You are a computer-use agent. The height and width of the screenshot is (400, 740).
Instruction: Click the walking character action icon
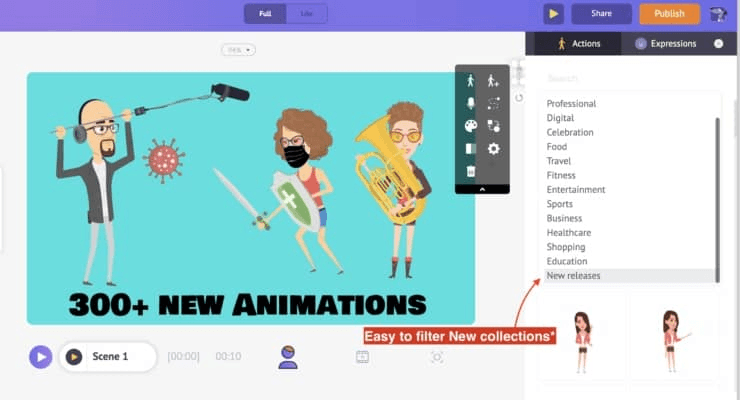pyautogui.click(x=471, y=81)
